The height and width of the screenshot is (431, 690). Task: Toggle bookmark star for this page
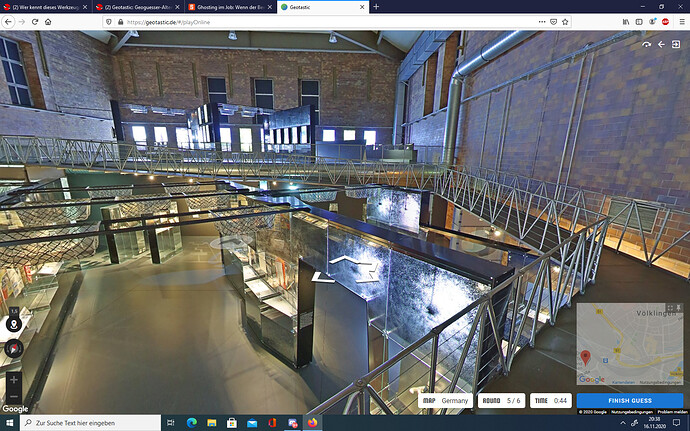pos(565,22)
